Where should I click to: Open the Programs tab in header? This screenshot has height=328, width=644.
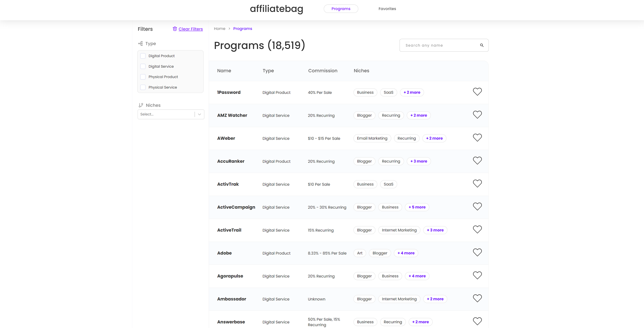pos(341,9)
